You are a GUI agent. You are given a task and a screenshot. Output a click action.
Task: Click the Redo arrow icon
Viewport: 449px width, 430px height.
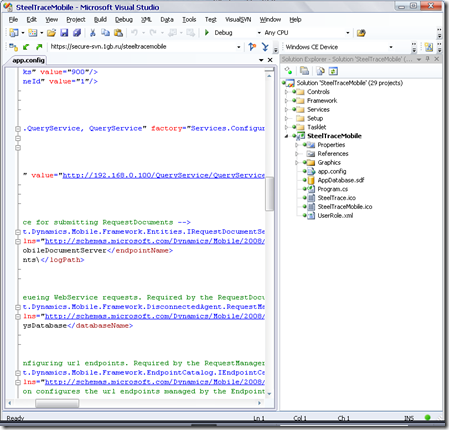(153, 33)
